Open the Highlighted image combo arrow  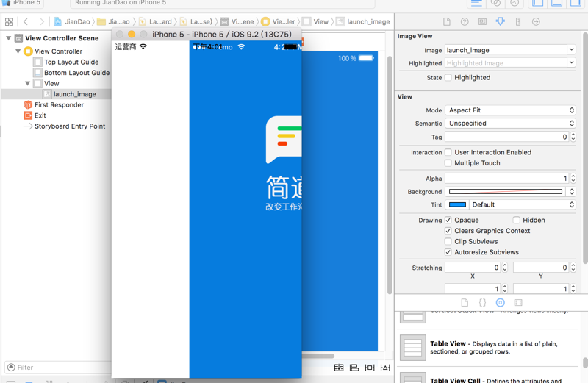[571, 62]
